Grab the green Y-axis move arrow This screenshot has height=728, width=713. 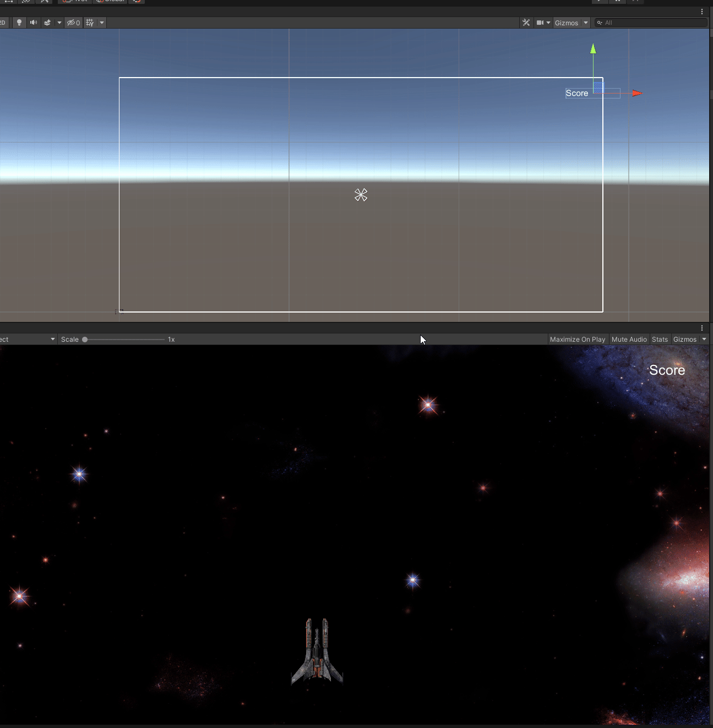point(593,49)
